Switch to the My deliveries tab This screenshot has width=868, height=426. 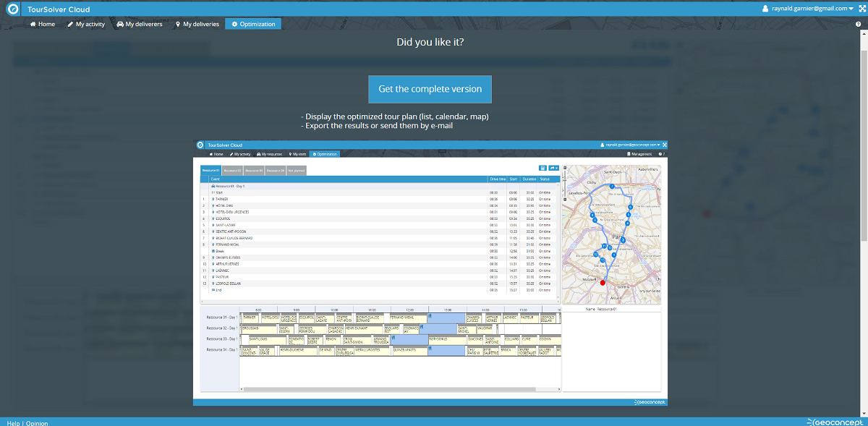coord(197,24)
